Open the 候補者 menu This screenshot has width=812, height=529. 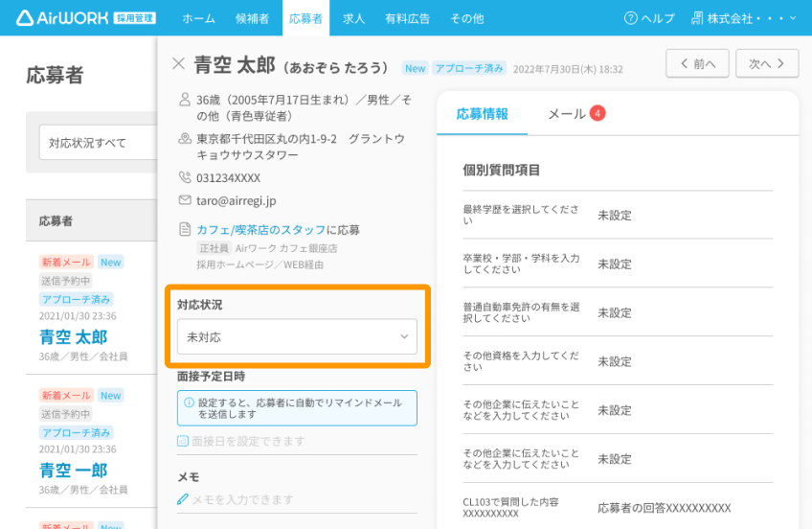click(252, 18)
